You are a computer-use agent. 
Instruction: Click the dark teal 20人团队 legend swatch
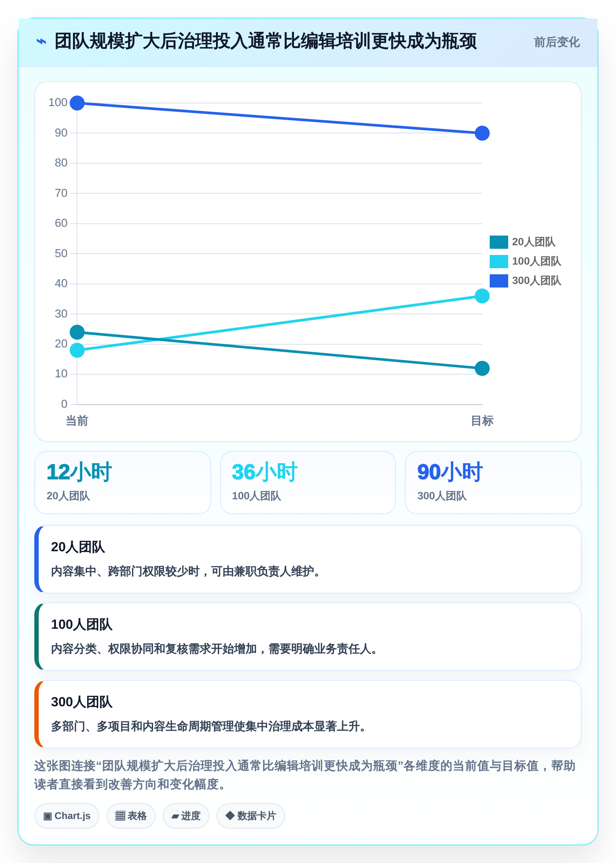click(499, 242)
